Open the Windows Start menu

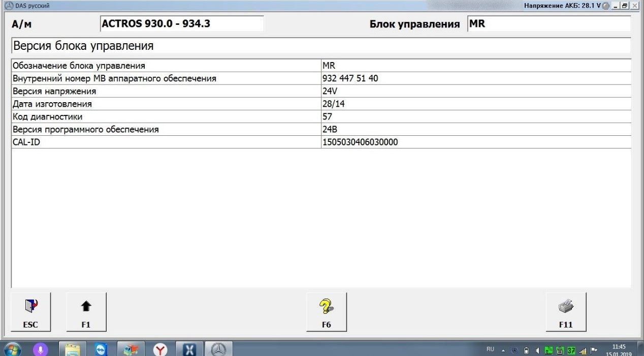[12, 349]
